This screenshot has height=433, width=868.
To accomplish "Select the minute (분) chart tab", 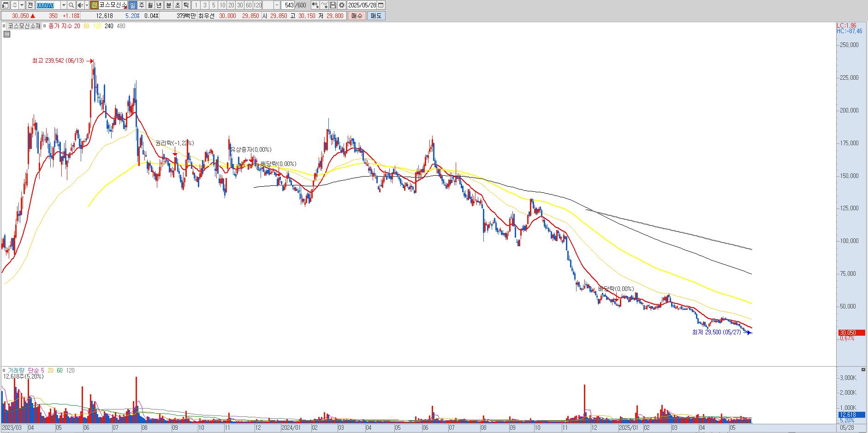I will 169,5.
